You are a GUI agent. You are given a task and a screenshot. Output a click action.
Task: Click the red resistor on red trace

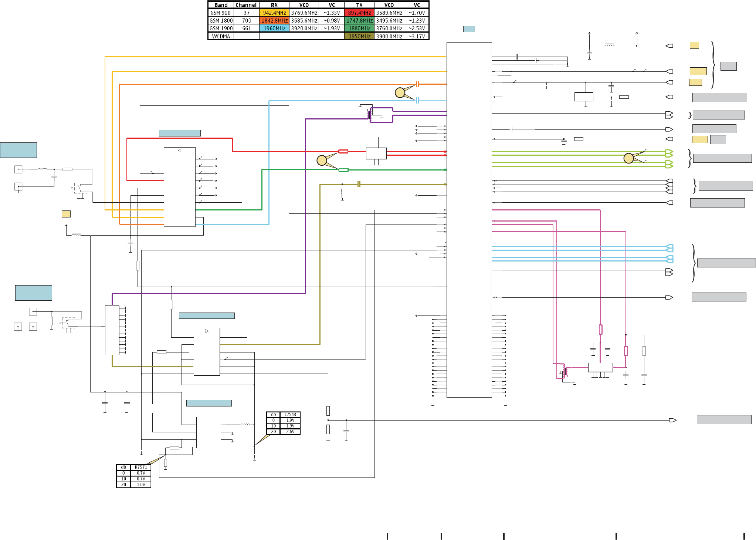coord(343,151)
